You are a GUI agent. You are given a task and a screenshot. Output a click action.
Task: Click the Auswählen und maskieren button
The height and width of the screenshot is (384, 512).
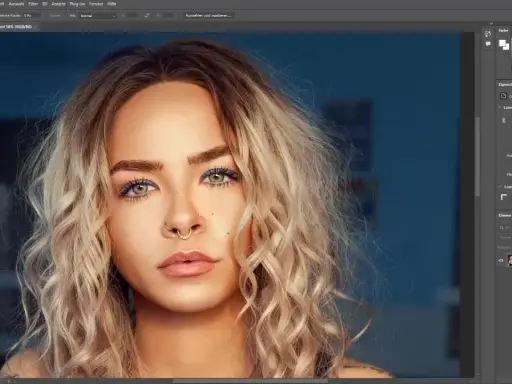(208, 15)
